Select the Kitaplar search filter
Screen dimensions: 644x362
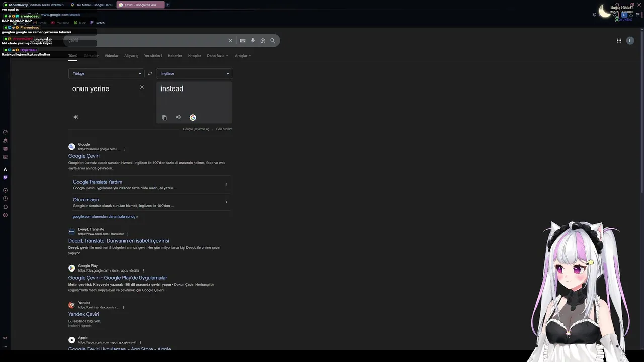click(x=194, y=56)
